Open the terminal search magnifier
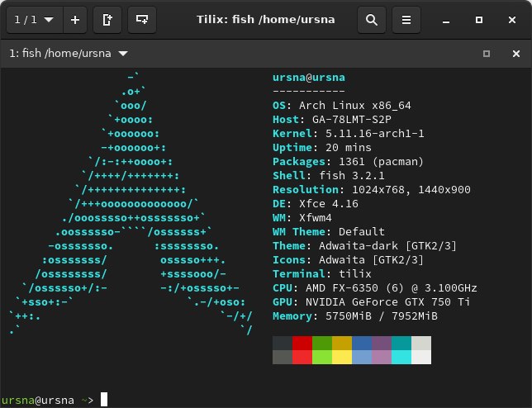Image resolution: width=532 pixels, height=408 pixels. click(x=372, y=20)
